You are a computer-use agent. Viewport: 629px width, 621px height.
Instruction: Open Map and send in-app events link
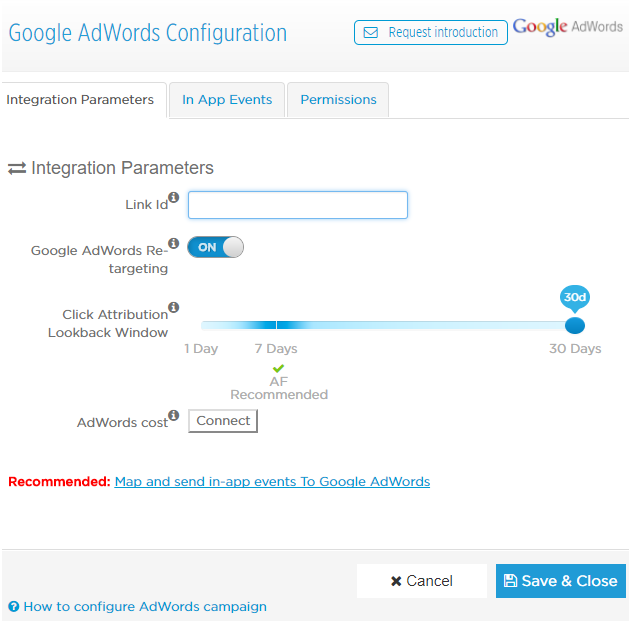[272, 481]
